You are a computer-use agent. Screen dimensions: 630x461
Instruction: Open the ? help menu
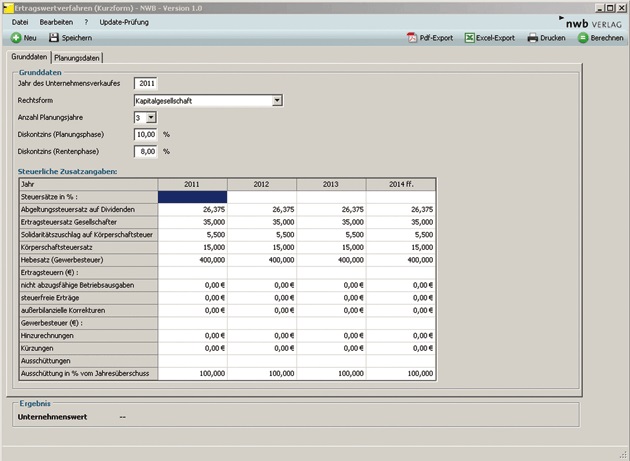[x=86, y=21]
